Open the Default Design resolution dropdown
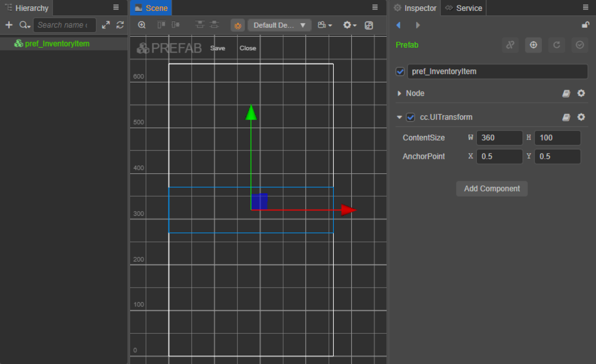 (x=279, y=25)
